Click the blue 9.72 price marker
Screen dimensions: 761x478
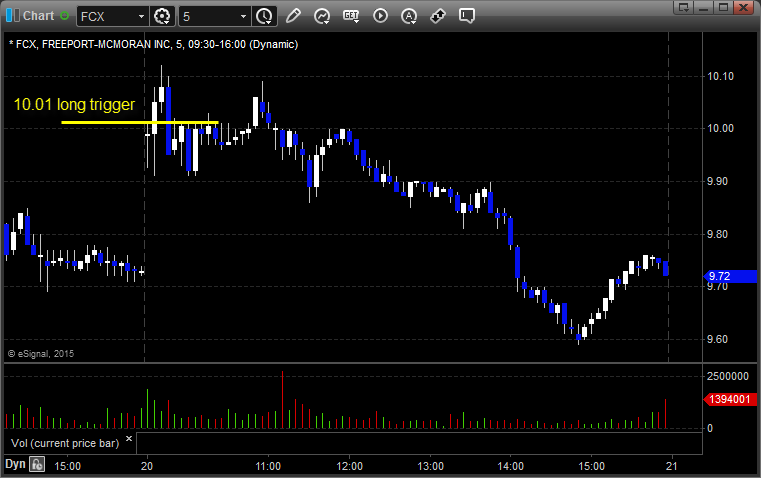pos(730,276)
